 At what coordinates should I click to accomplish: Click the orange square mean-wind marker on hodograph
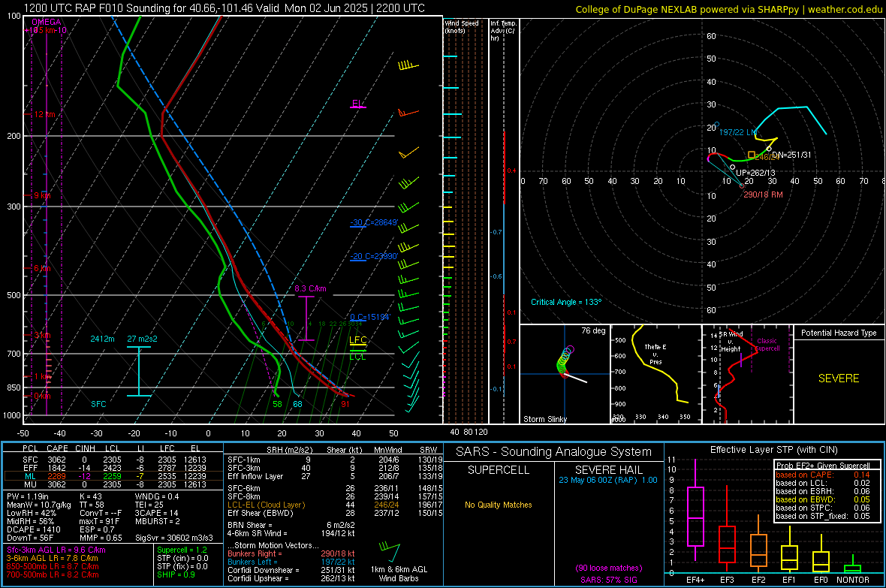pyautogui.click(x=751, y=155)
